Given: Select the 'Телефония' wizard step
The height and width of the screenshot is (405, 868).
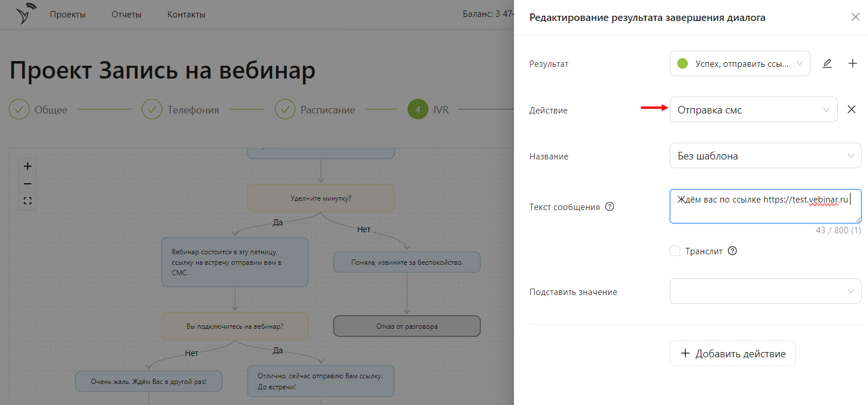Looking at the screenshot, I should [x=192, y=109].
